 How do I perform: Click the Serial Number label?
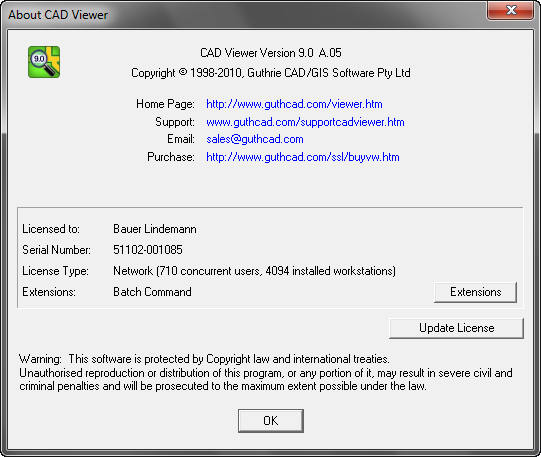[56, 250]
